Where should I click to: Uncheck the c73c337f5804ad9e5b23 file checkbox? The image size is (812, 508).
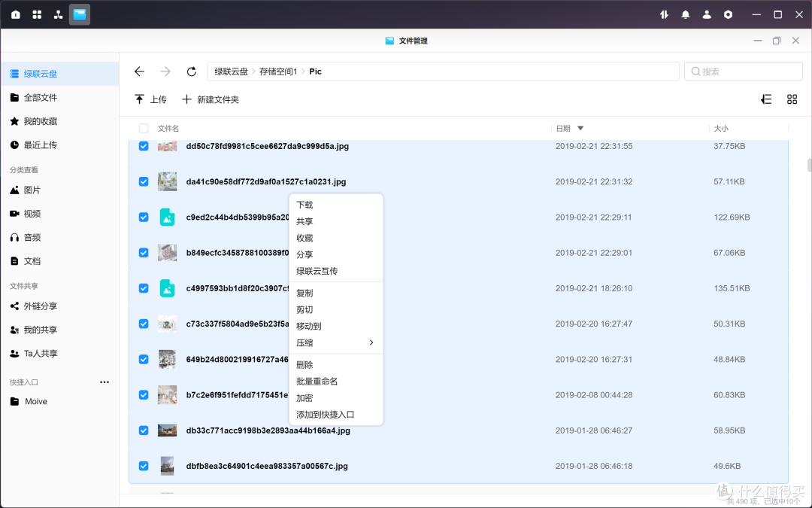point(144,324)
